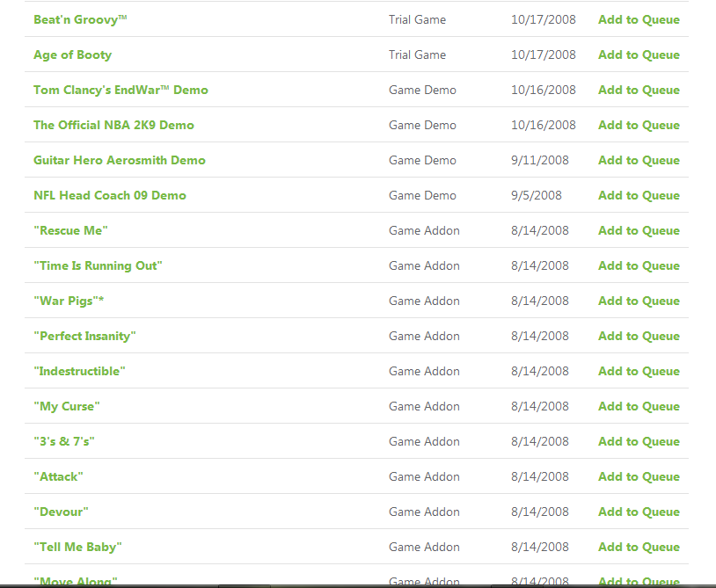This screenshot has height=588, width=716.
Task: Open the "3's & 7's" addon link
Action: pyautogui.click(x=64, y=441)
